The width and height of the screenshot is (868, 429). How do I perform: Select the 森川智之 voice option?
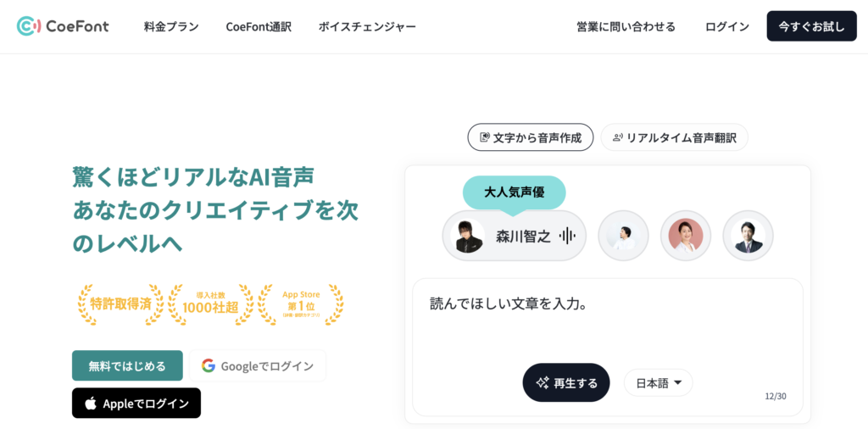[515, 236]
